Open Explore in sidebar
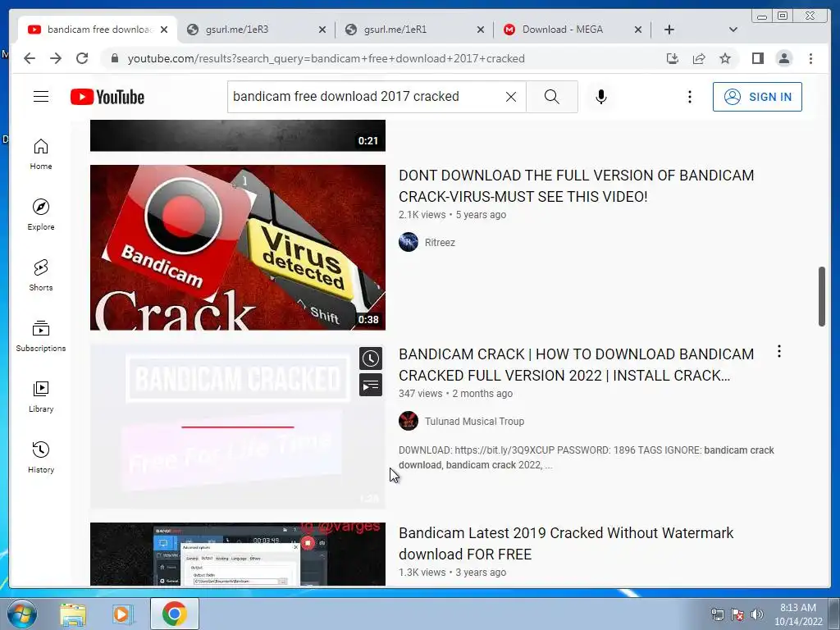Viewport: 840px width, 630px height. tap(41, 215)
